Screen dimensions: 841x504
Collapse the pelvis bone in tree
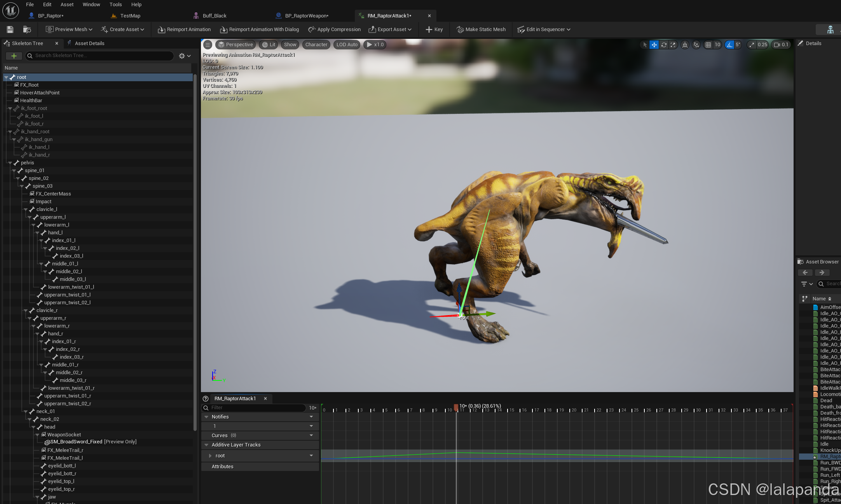(x=10, y=163)
